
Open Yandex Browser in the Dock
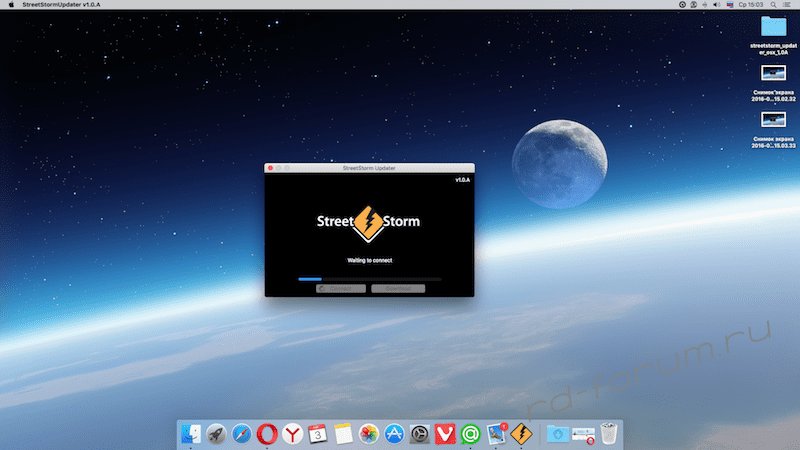click(x=292, y=434)
